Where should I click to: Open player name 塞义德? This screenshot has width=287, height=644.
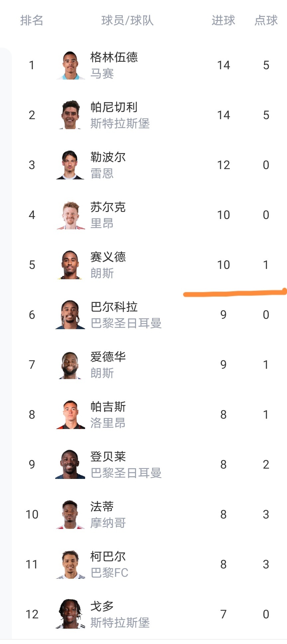click(108, 257)
